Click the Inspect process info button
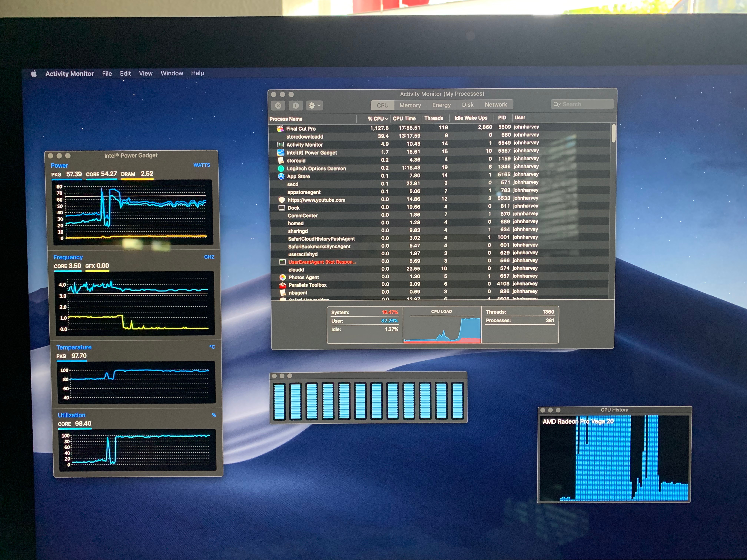 [296, 106]
